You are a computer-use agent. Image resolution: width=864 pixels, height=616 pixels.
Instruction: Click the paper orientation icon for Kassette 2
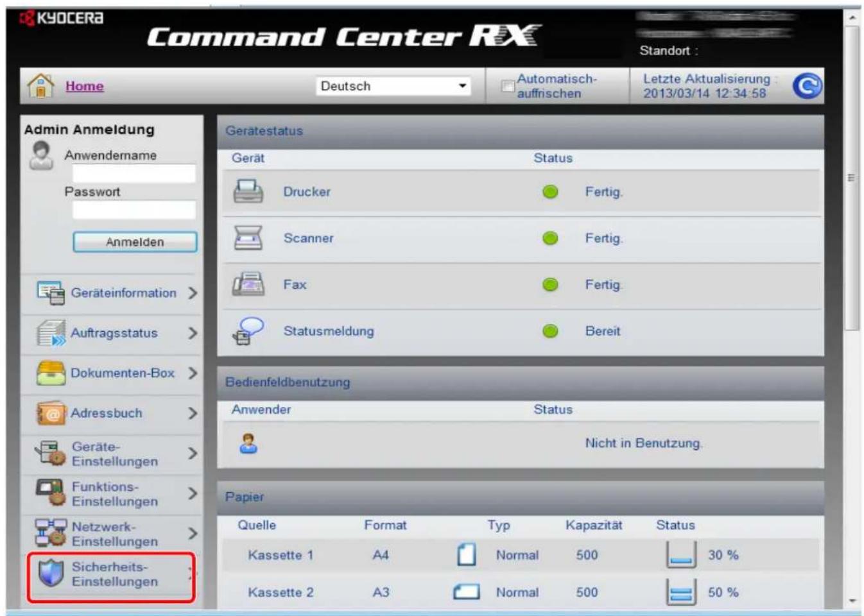tap(467, 592)
